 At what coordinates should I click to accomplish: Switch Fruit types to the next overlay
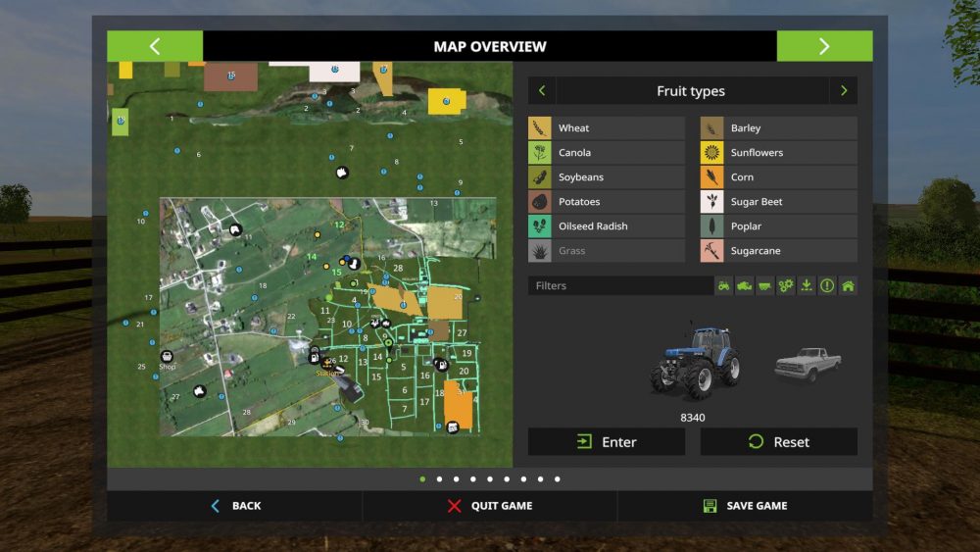coord(844,90)
